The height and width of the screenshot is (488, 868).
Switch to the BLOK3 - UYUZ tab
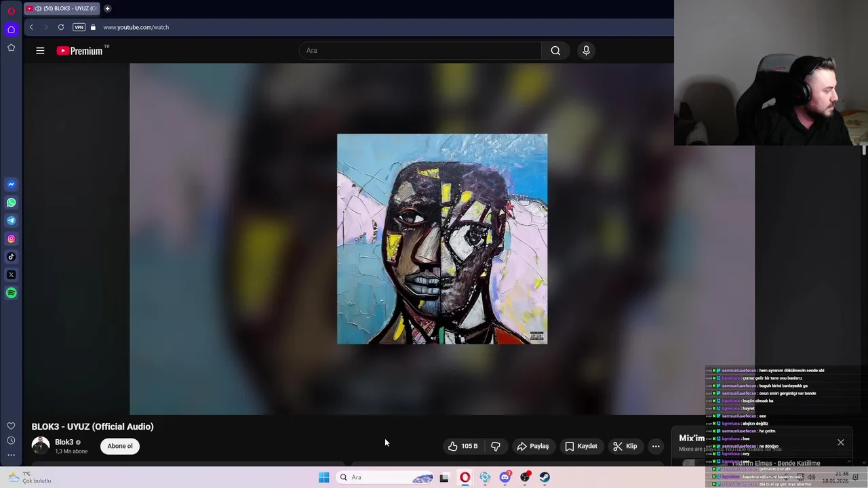(62, 9)
